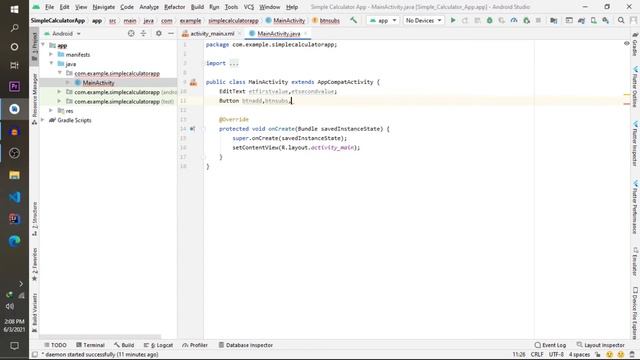Open Project panel settings gear
640x360 pixels.
point(159,33)
